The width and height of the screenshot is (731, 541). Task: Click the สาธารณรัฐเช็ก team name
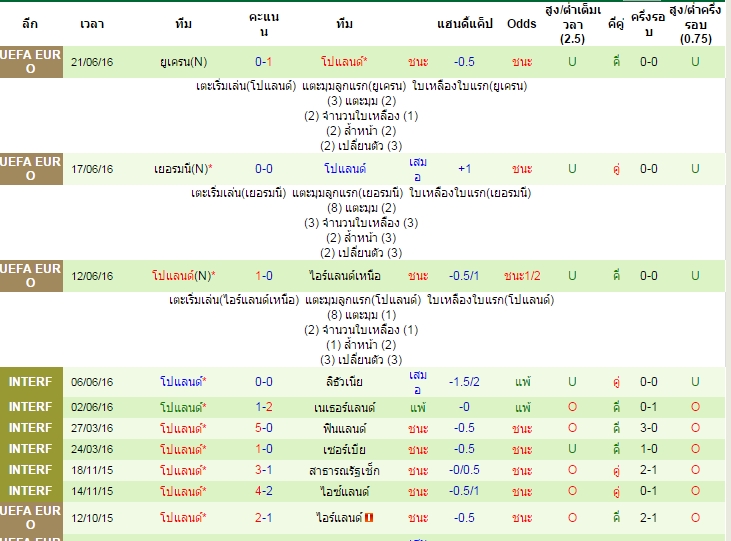point(345,470)
